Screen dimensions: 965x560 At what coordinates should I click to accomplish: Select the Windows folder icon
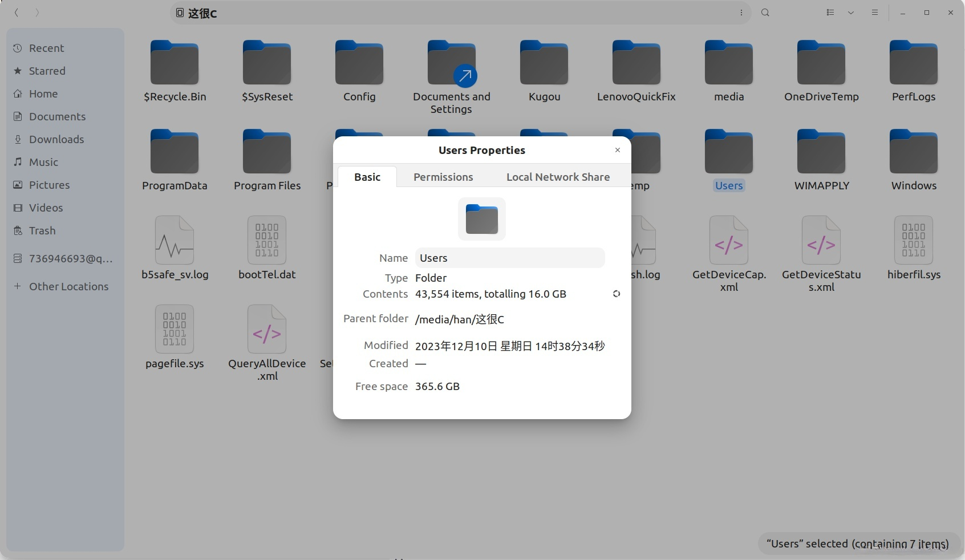click(914, 152)
